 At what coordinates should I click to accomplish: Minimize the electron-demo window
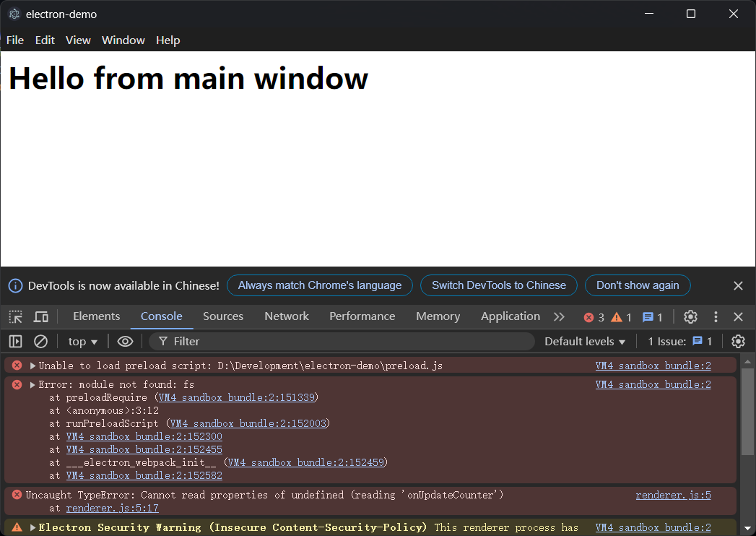(x=649, y=14)
